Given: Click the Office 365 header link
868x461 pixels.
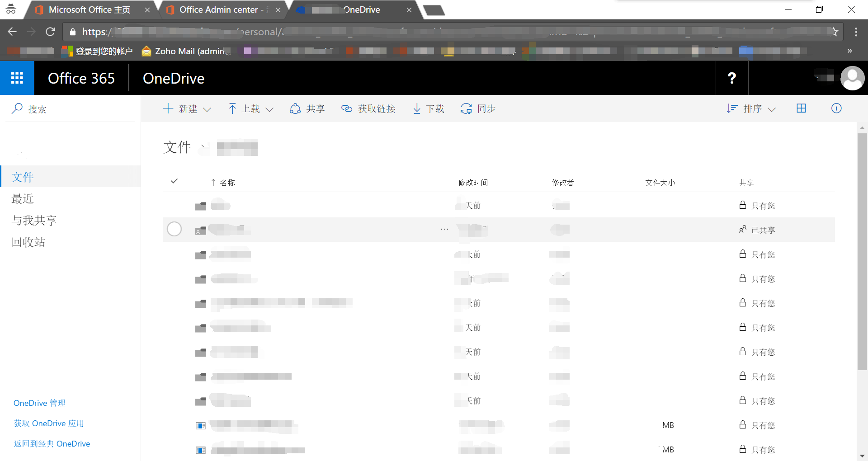Looking at the screenshot, I should tap(81, 78).
